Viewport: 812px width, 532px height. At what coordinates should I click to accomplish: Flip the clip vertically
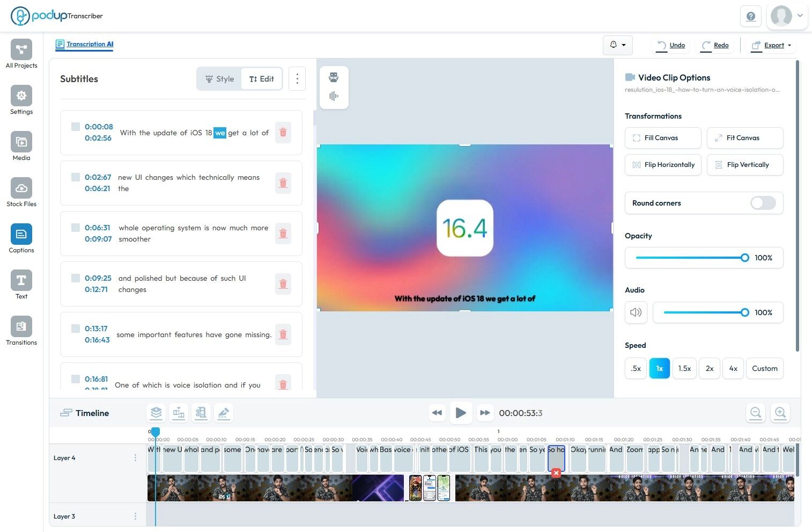tap(745, 165)
